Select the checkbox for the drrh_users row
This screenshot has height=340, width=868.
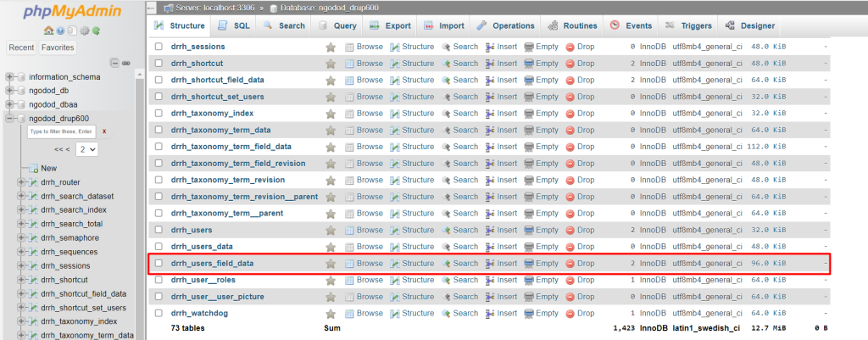click(x=159, y=230)
